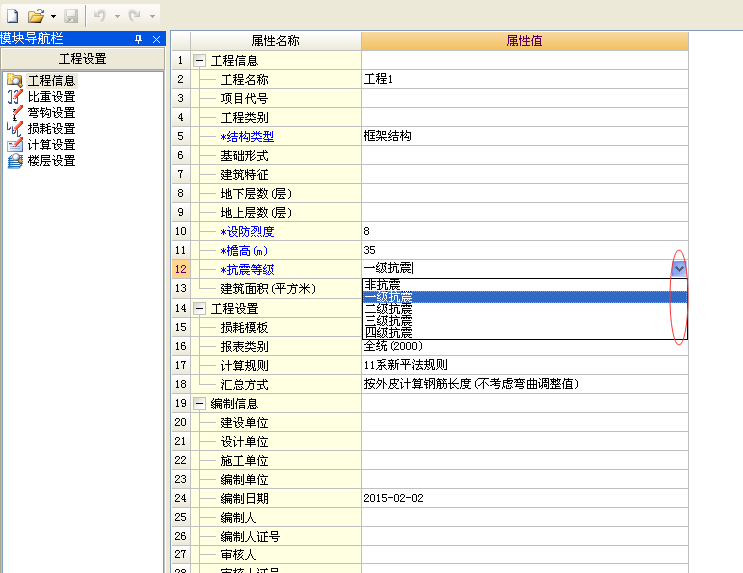Click the 工程设置 section header button
Image resolution: width=743 pixels, height=573 pixels.
coord(83,59)
